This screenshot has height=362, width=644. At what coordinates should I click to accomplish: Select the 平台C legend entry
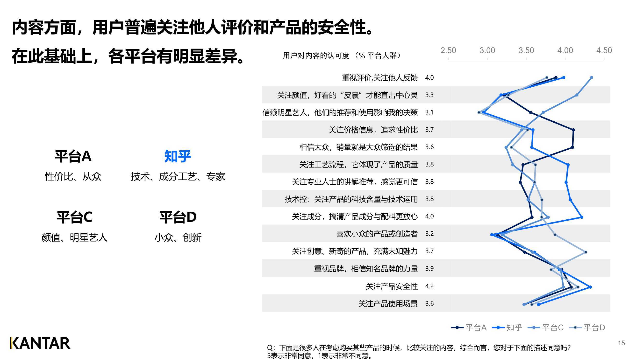point(545,327)
